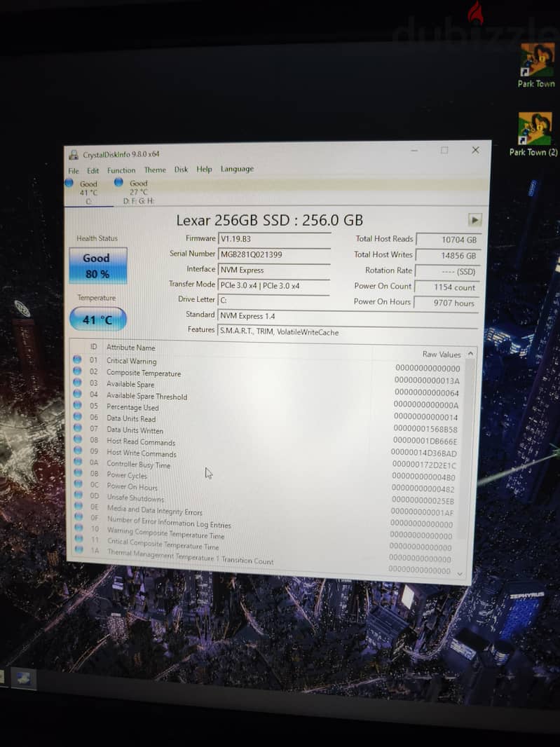Select the C: drive tab
Screen dimensions: 560x747
tap(88, 192)
